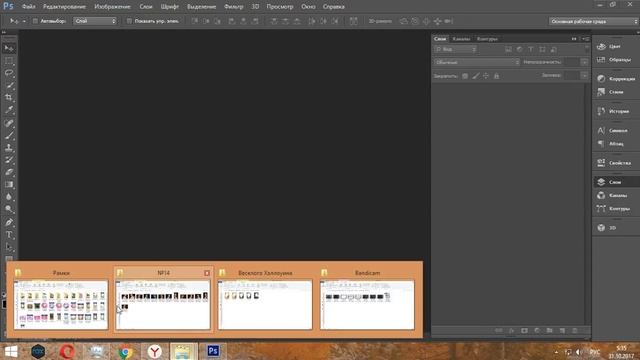Screen dimensions: 640x360
Task: Open the Move tool preset picker arrow
Action: 24,21
